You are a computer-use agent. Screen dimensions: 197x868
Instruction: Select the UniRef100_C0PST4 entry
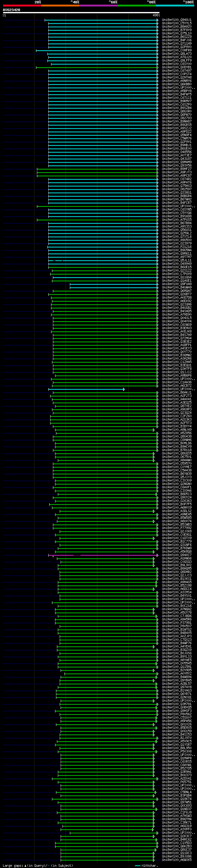click(x=176, y=74)
